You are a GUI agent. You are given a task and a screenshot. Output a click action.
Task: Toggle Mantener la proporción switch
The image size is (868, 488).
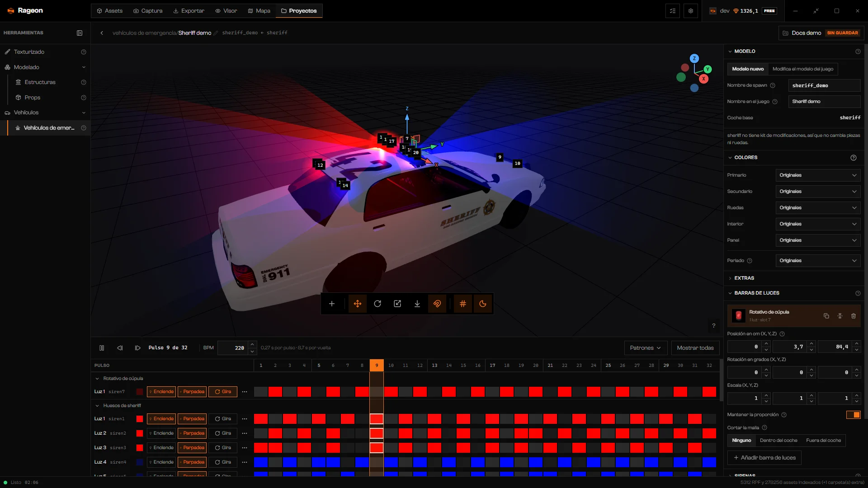tap(854, 415)
